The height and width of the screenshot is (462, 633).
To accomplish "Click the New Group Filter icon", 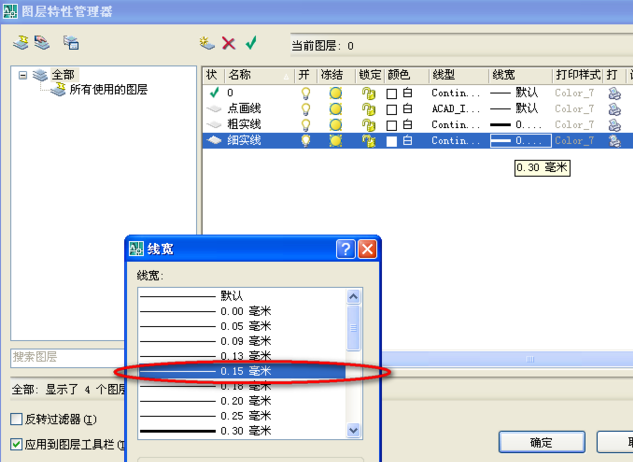I will 42,43.
